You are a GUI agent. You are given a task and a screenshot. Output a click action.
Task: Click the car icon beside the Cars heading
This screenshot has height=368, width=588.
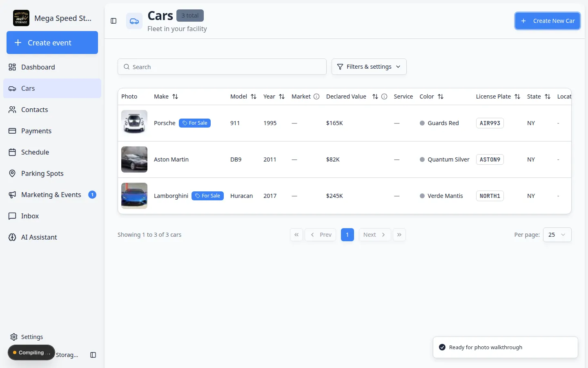pyautogui.click(x=134, y=21)
